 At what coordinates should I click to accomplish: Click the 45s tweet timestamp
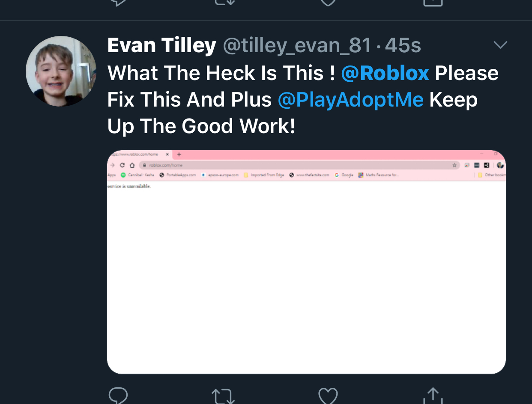click(x=403, y=46)
